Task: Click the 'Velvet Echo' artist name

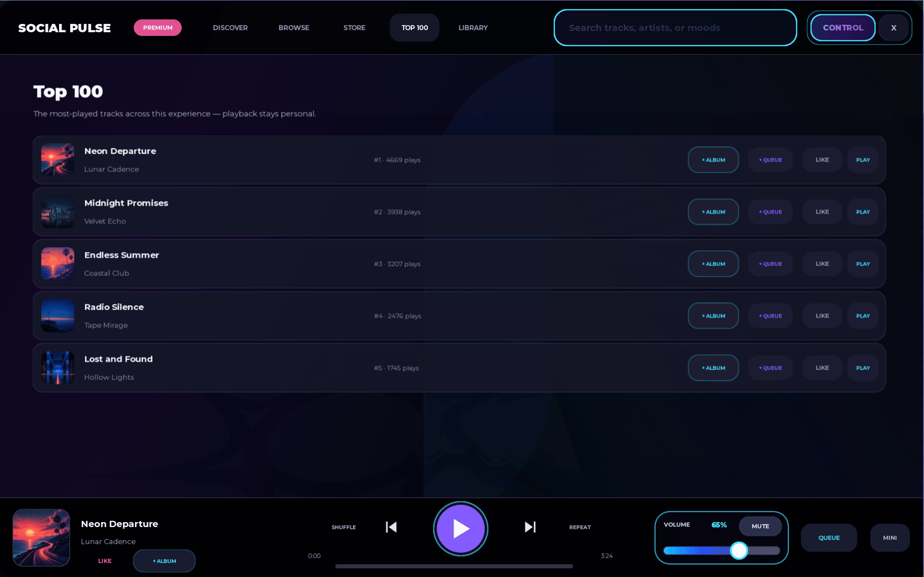Action: [x=105, y=221]
